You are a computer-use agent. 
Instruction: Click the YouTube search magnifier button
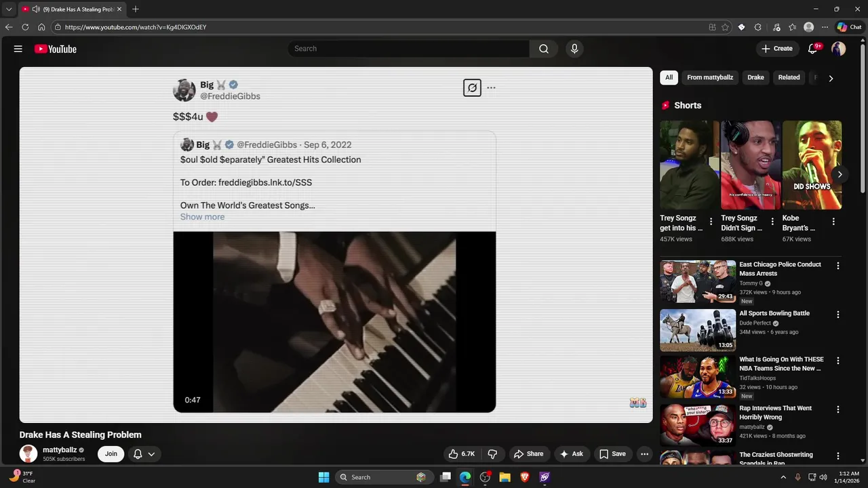543,49
